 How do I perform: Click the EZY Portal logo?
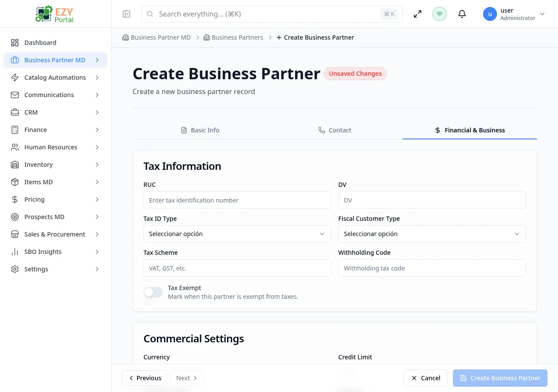[x=54, y=14]
